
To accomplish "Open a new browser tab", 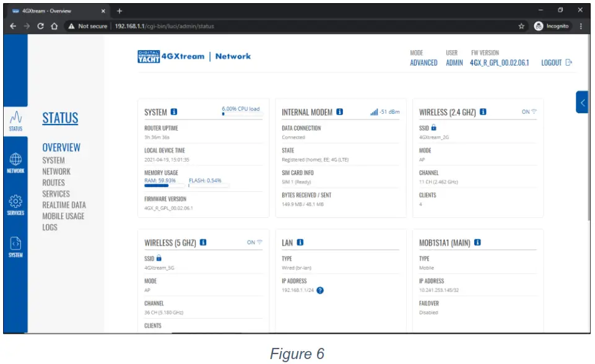I will pyautogui.click(x=119, y=11).
